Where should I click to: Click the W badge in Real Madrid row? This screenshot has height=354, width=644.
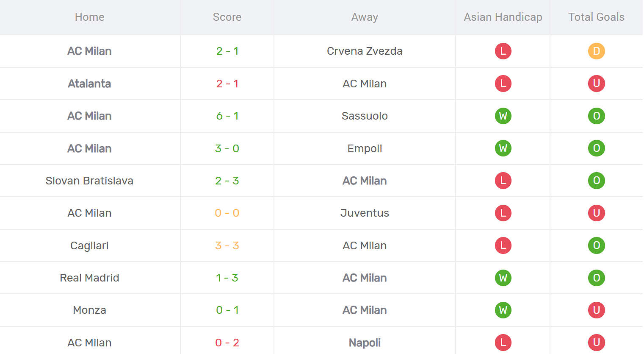point(503,278)
